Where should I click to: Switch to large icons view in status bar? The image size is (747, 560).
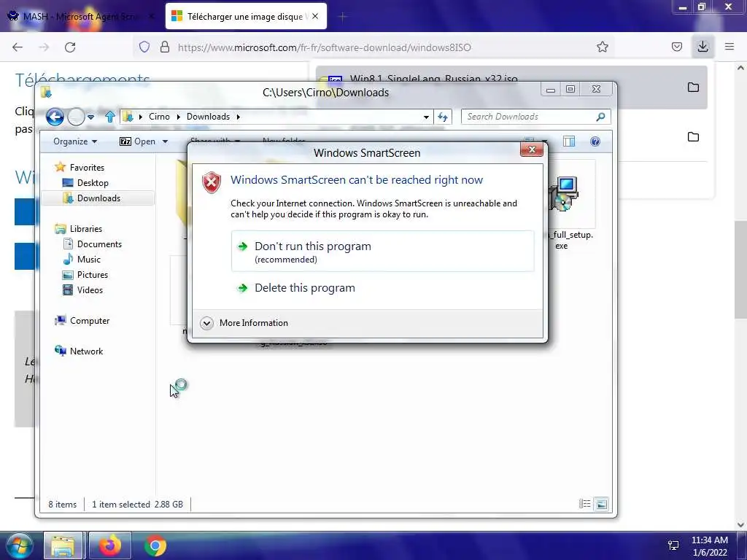tap(602, 504)
